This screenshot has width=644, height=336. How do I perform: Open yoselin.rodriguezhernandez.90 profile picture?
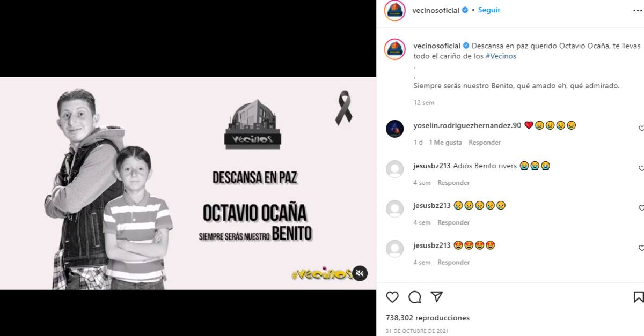[394, 129]
